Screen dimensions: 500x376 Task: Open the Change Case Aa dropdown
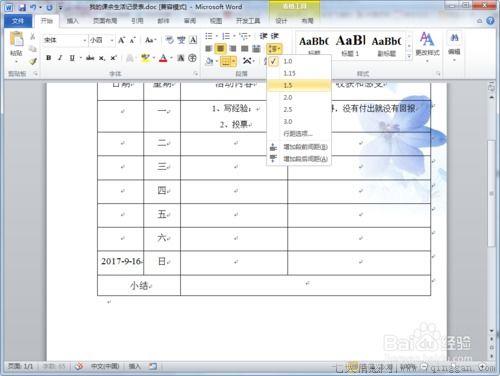151,40
